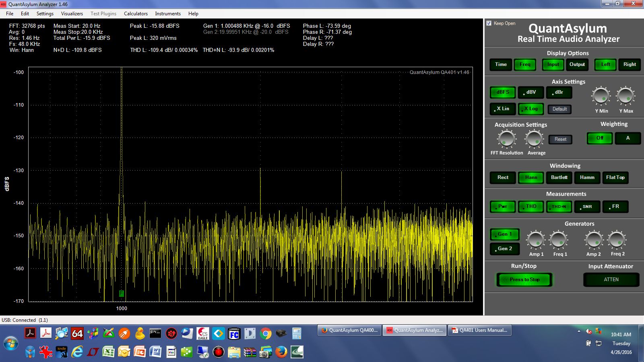
Task: Open the yellow duck Cyberduck icon
Action: pyautogui.click(x=140, y=333)
